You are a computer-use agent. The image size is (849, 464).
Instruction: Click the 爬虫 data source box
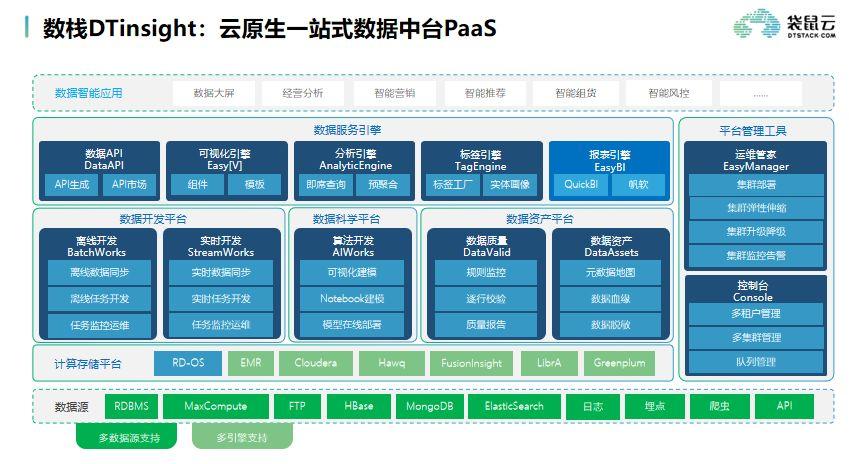click(720, 406)
